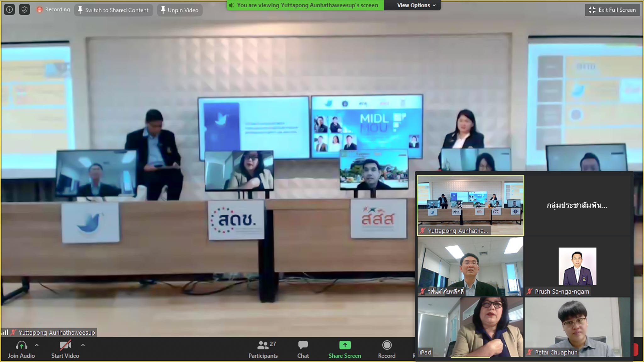Switch to Shared Content view
The height and width of the screenshot is (362, 644).
pyautogui.click(x=113, y=10)
